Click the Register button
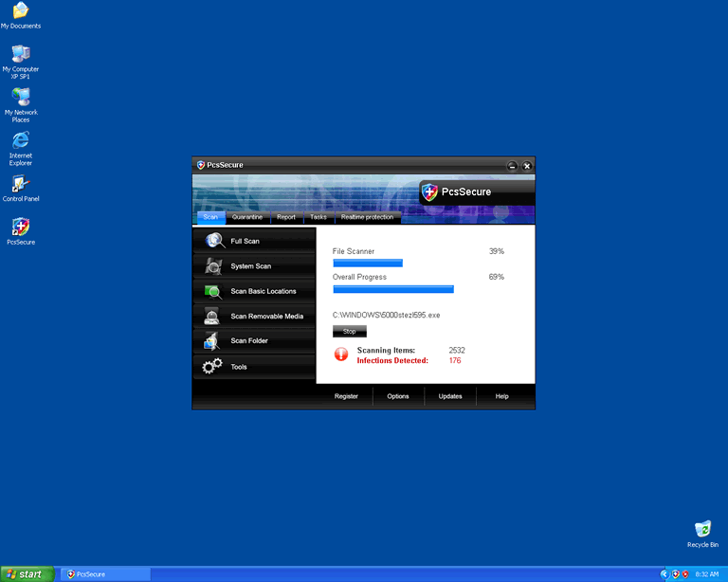Screen dimensions: 728x582 point(346,396)
